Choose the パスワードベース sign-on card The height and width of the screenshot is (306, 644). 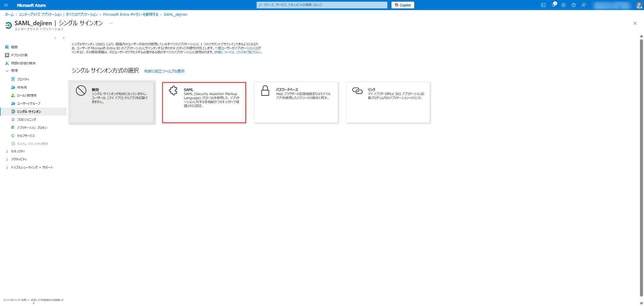pos(296,102)
